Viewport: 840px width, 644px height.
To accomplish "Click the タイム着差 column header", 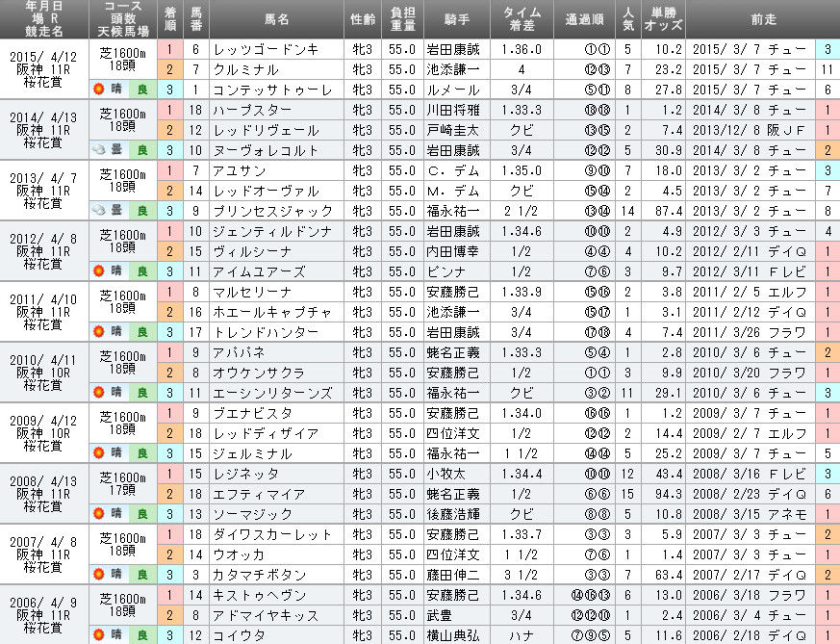I will [522, 19].
